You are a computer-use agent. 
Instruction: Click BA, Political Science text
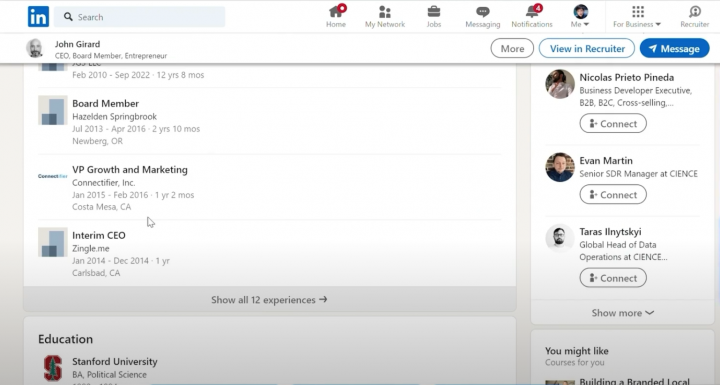point(109,375)
